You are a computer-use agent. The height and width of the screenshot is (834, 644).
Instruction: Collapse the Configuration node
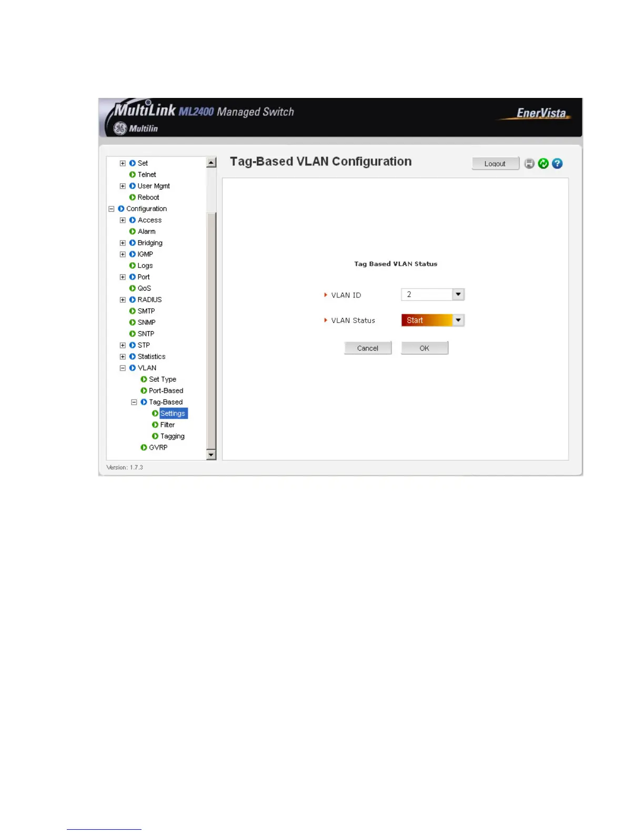pos(112,209)
